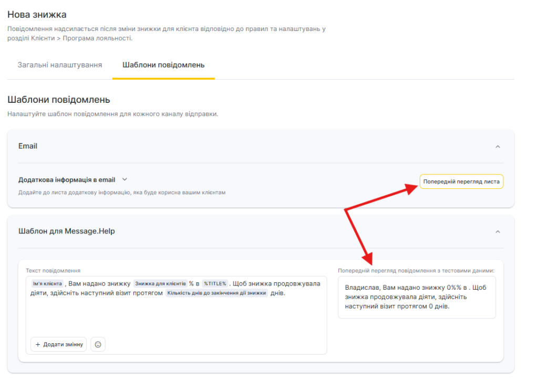Select the 'Шаблони повідомлень' tab
The height and width of the screenshot is (392, 538).
tap(163, 65)
